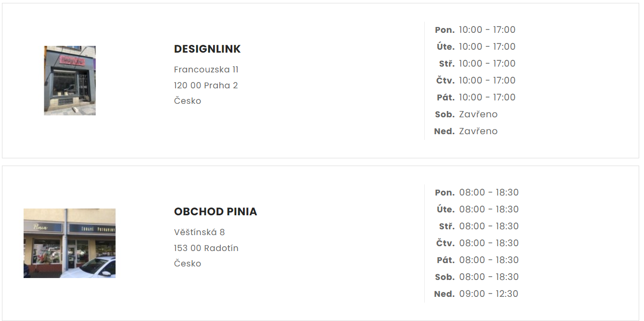The image size is (644, 321).
Task: Click the OBCHOD PINIA store name heading
Action: (x=215, y=212)
